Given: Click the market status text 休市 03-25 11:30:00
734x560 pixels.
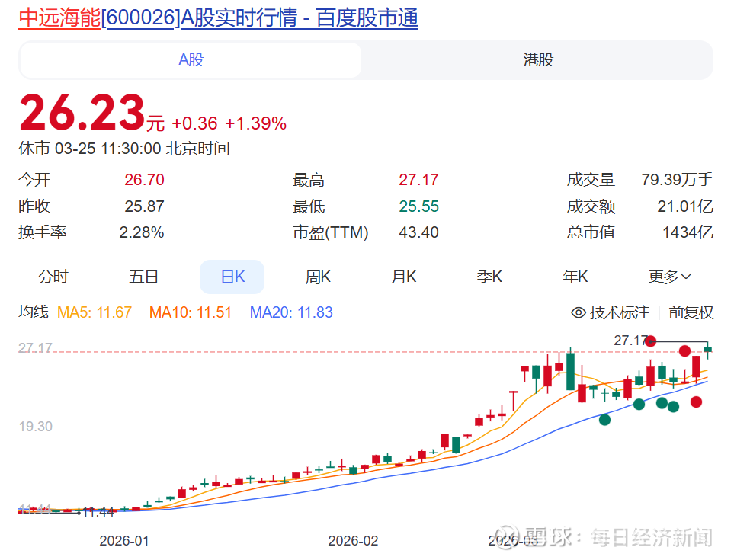Looking at the screenshot, I should coord(90,149).
